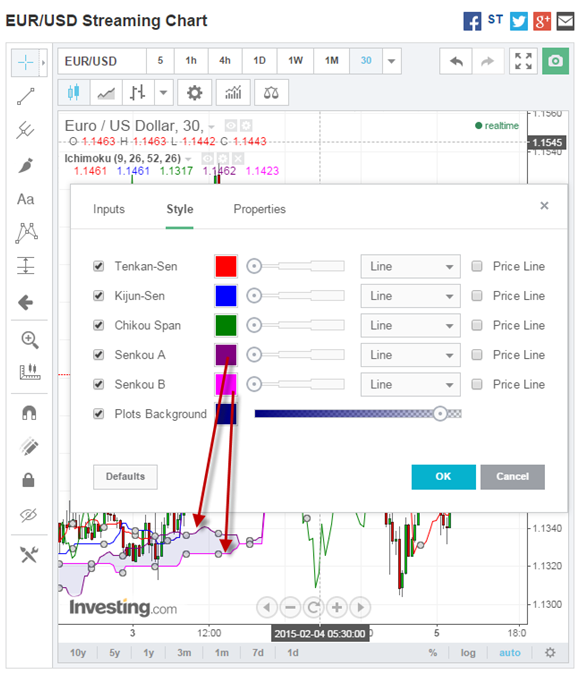
Task: Activate the magnet mode icon
Action: pos(29,413)
